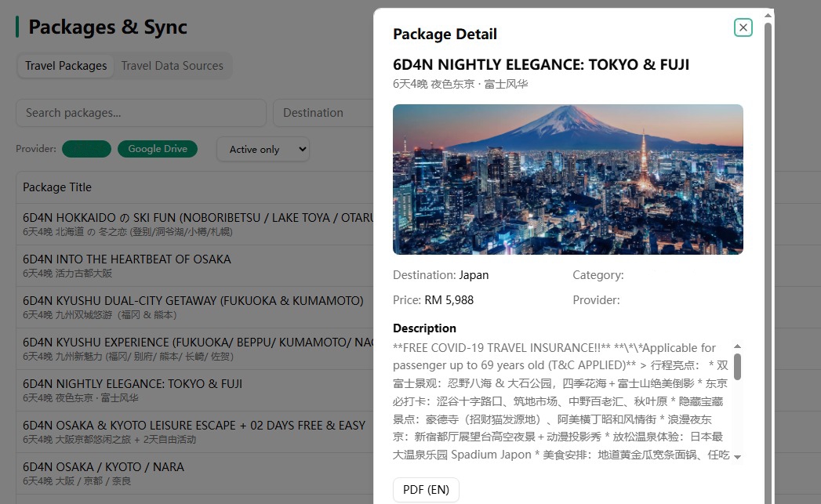Click the description up scroll arrow
The height and width of the screenshot is (504, 821).
coord(736,345)
